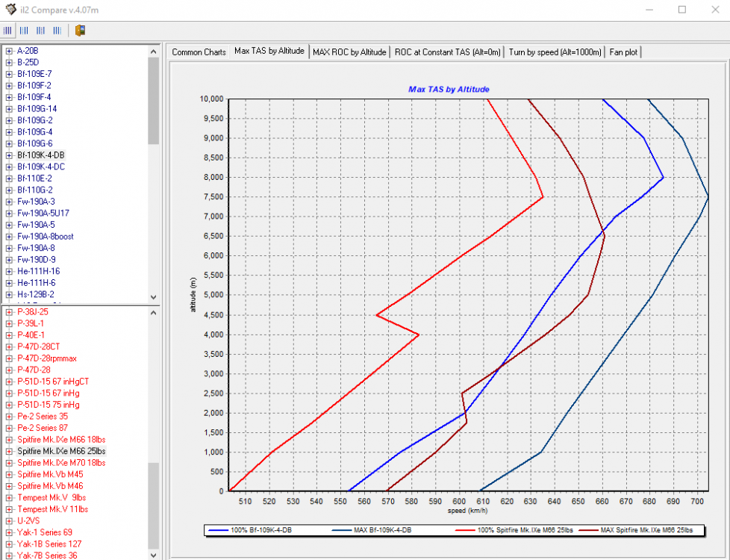Expand the Spitfire Mk.IXe M66 25lbs node
Image resolution: width=730 pixels, height=560 pixels.
[9, 451]
